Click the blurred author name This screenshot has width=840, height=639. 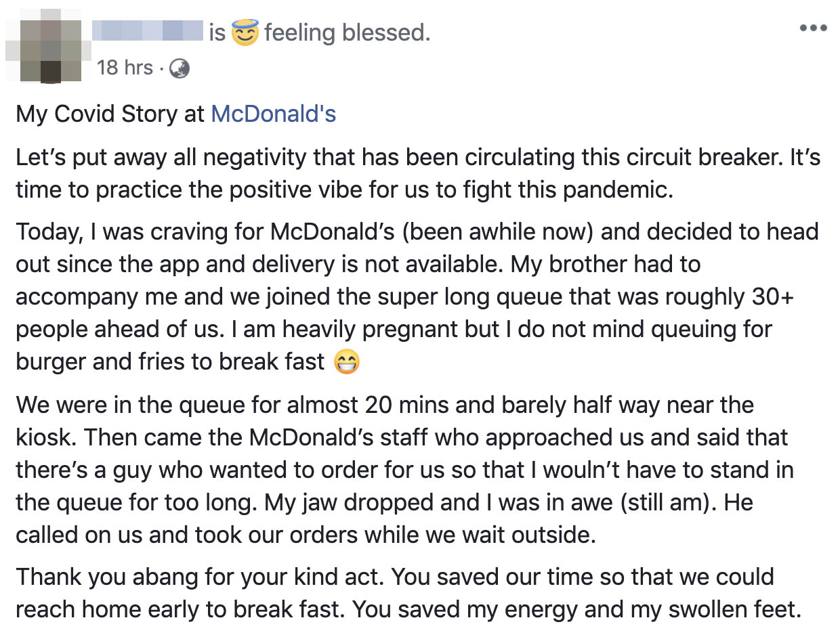click(148, 30)
